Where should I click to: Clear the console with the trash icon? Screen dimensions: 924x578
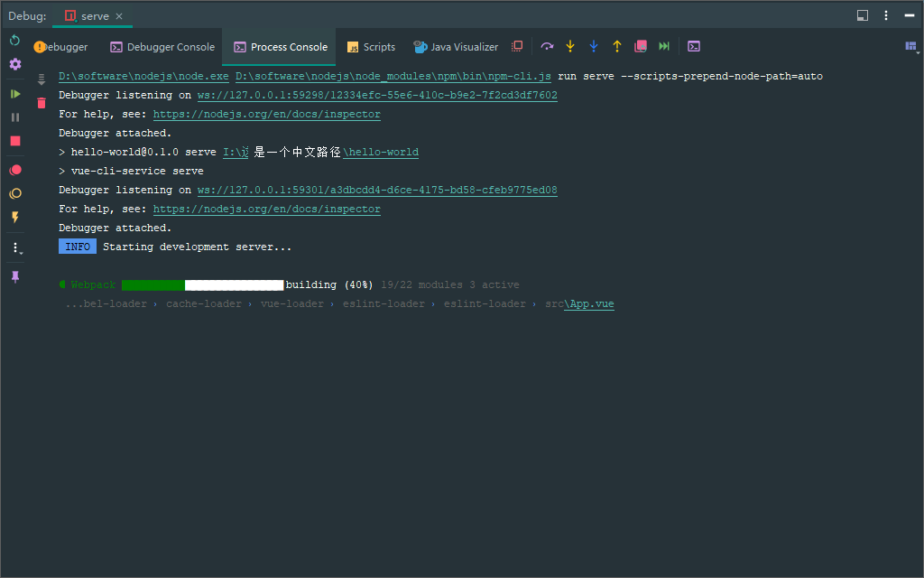coord(41,103)
